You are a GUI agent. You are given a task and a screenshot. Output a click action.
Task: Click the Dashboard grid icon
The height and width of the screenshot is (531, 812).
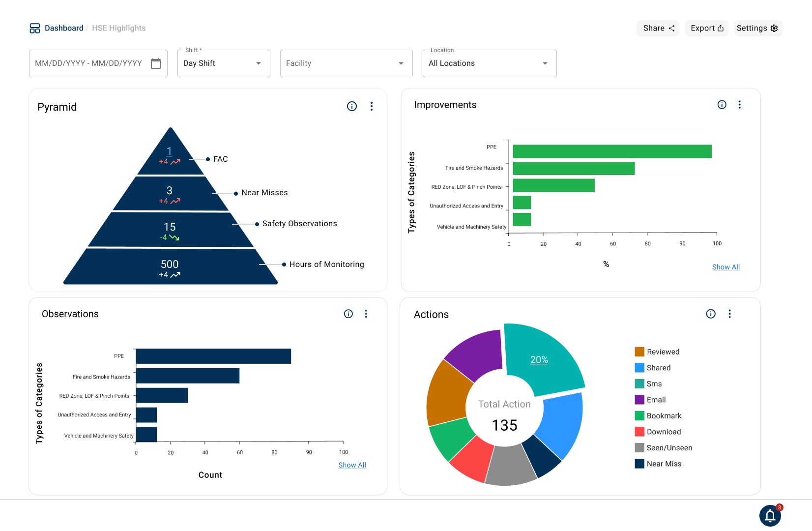point(35,28)
